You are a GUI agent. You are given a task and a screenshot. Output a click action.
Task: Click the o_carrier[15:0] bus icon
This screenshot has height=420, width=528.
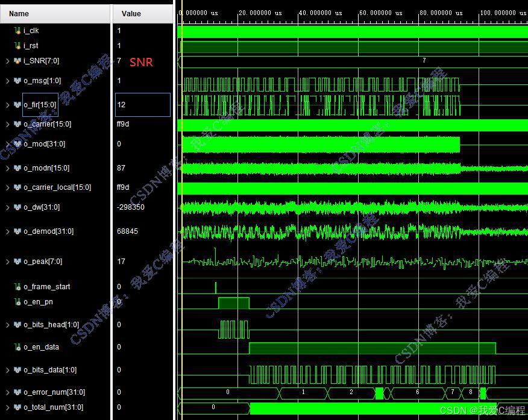17,124
